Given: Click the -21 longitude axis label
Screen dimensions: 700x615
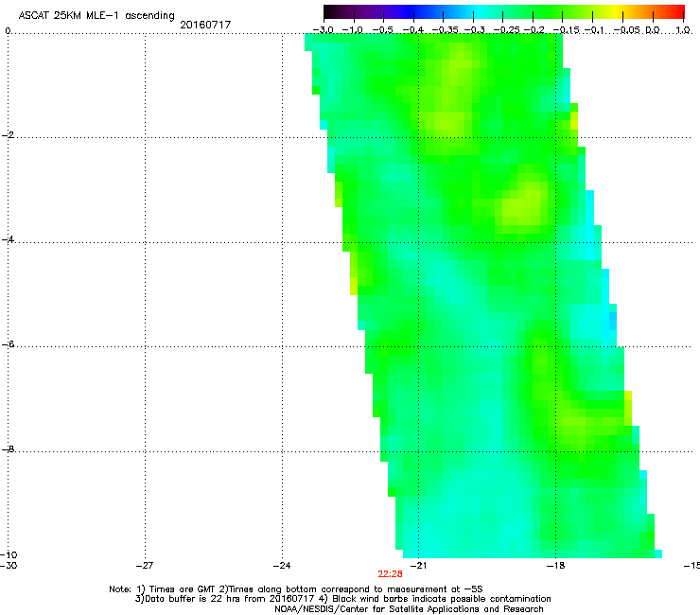Looking at the screenshot, I should coord(418,566).
